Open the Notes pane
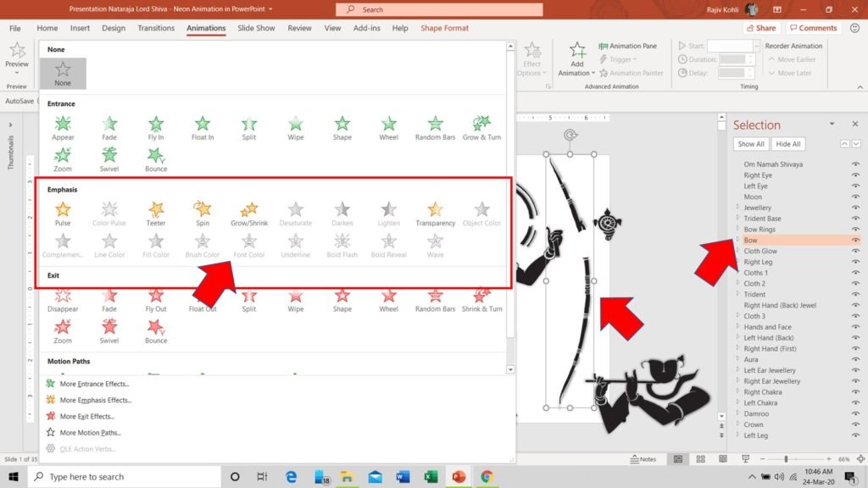 [643, 458]
